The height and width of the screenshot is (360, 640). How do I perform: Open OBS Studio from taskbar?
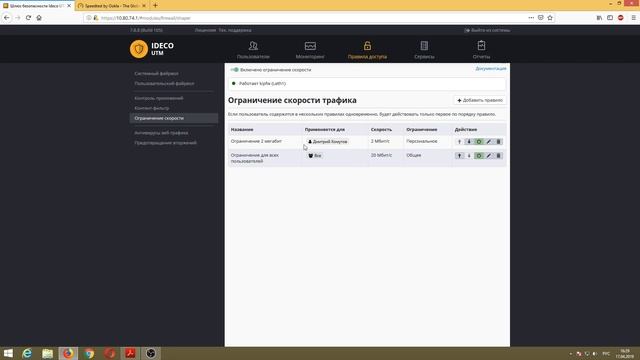pos(151,353)
